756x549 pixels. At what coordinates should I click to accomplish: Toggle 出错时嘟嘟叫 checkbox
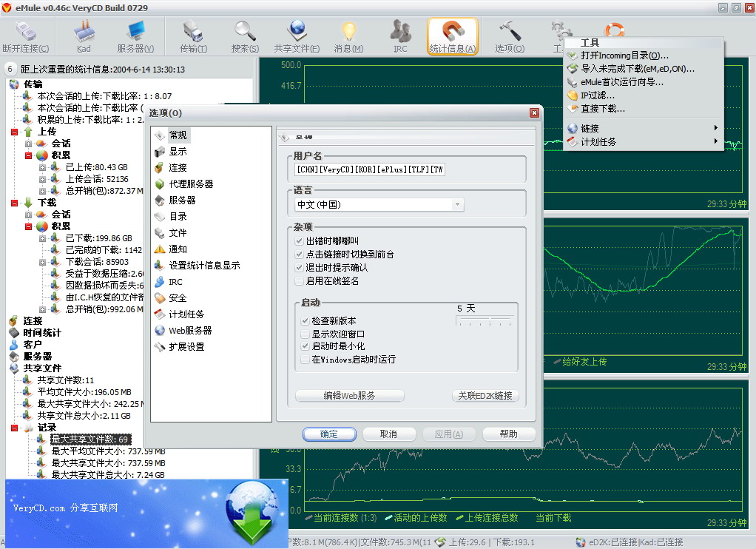(300, 240)
